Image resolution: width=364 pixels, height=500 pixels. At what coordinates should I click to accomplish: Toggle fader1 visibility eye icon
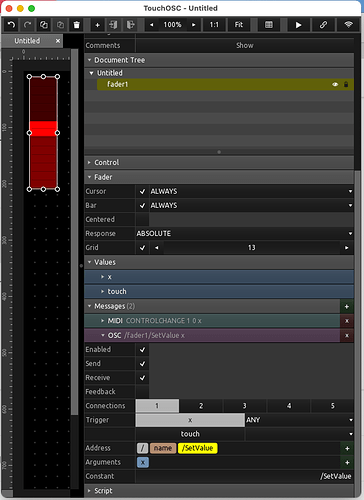tap(335, 84)
